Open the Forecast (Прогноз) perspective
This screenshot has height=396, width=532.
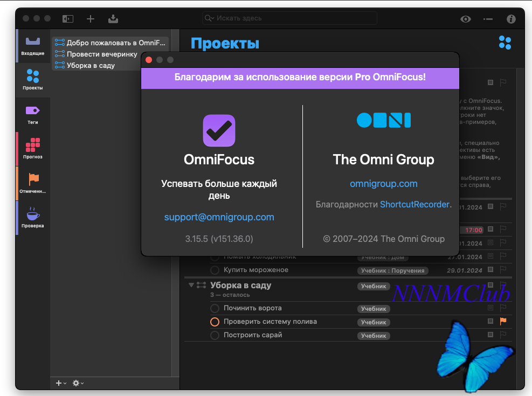tap(33, 149)
